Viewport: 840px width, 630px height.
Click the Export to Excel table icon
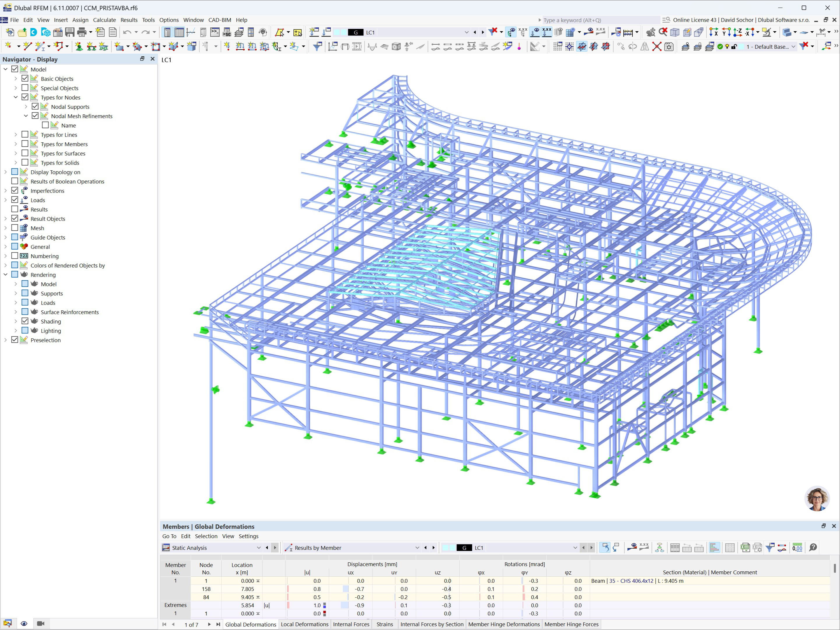745,547
